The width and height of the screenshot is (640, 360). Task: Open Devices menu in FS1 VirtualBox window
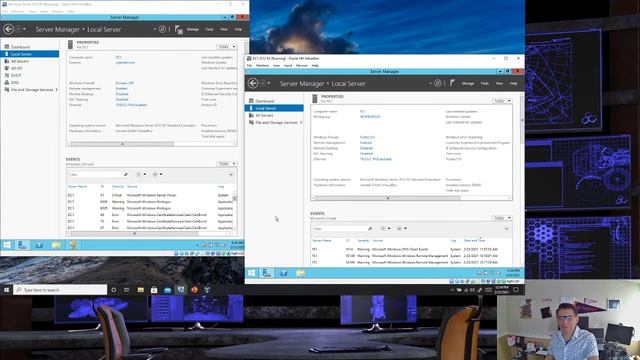click(x=301, y=65)
